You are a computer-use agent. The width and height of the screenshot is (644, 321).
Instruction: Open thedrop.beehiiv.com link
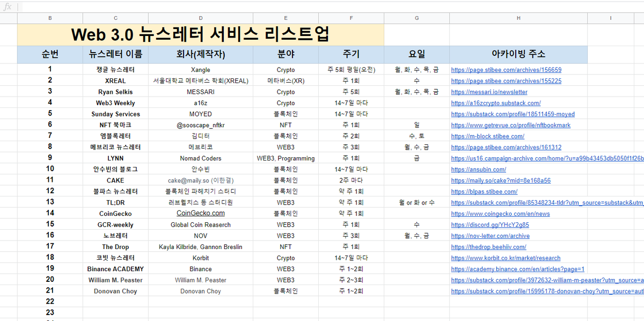tap(488, 247)
